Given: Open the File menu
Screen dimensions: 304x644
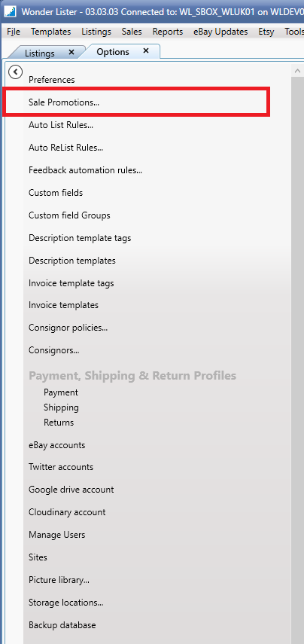Looking at the screenshot, I should (x=14, y=32).
